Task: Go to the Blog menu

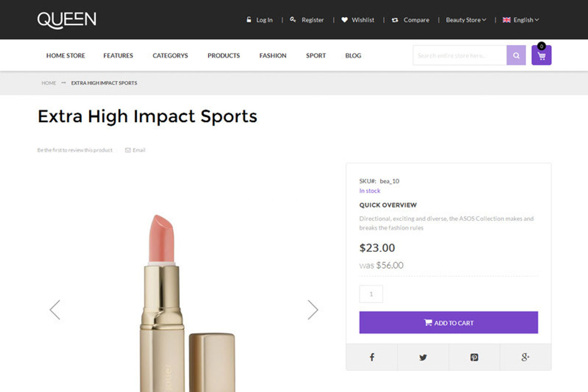Action: 353,56
